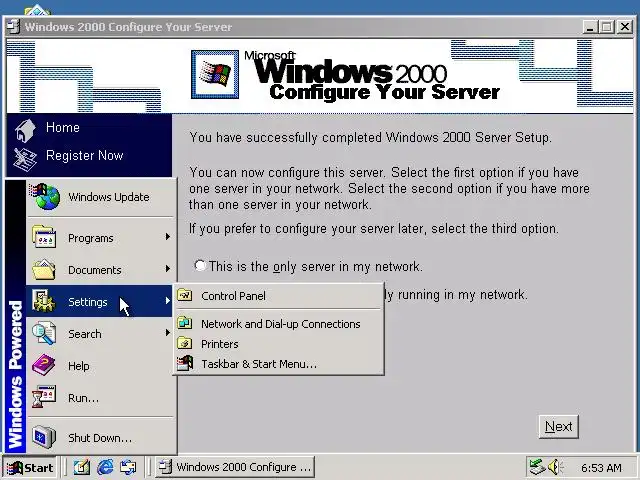Choose Run... label in Start menu

(x=84, y=398)
